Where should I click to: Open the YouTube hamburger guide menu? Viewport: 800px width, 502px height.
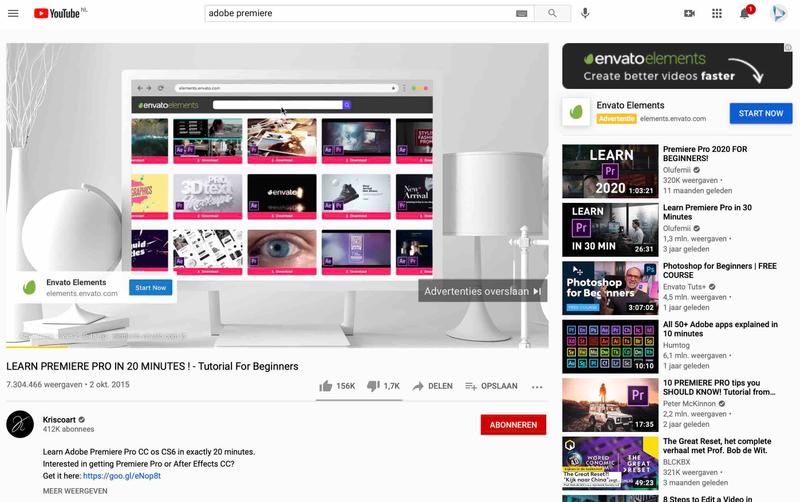(13, 13)
